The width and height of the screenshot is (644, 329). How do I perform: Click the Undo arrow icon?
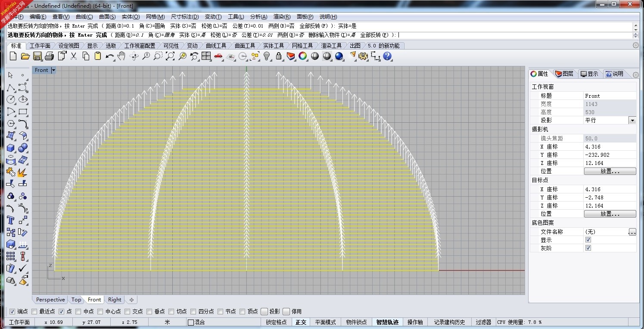click(x=110, y=56)
